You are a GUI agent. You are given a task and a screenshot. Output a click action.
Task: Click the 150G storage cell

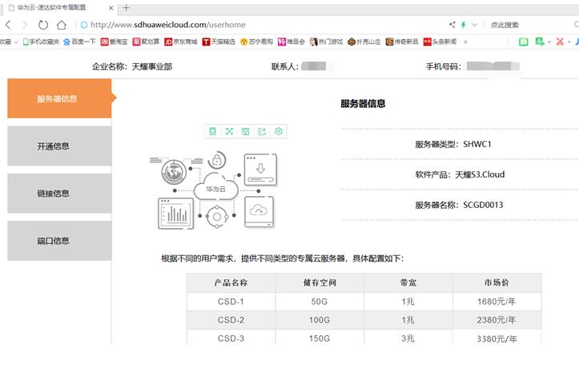(320, 338)
